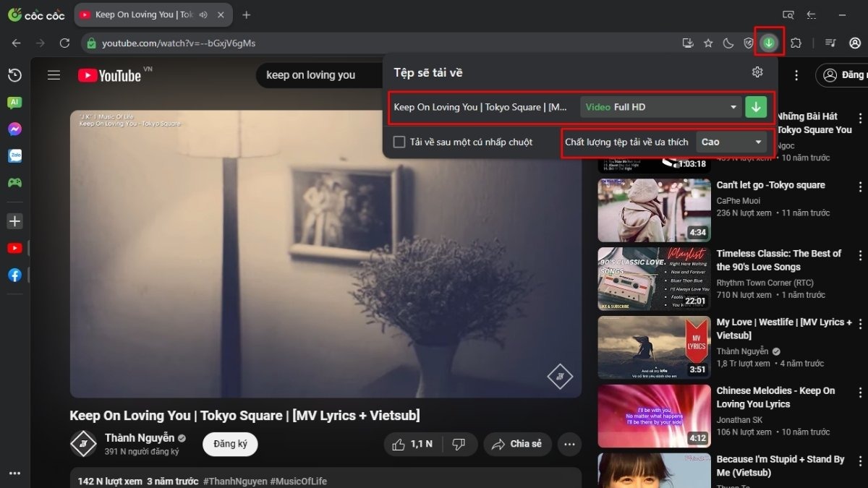Subscribe with the Đăng ký button
This screenshot has width=868, height=488.
click(230, 444)
